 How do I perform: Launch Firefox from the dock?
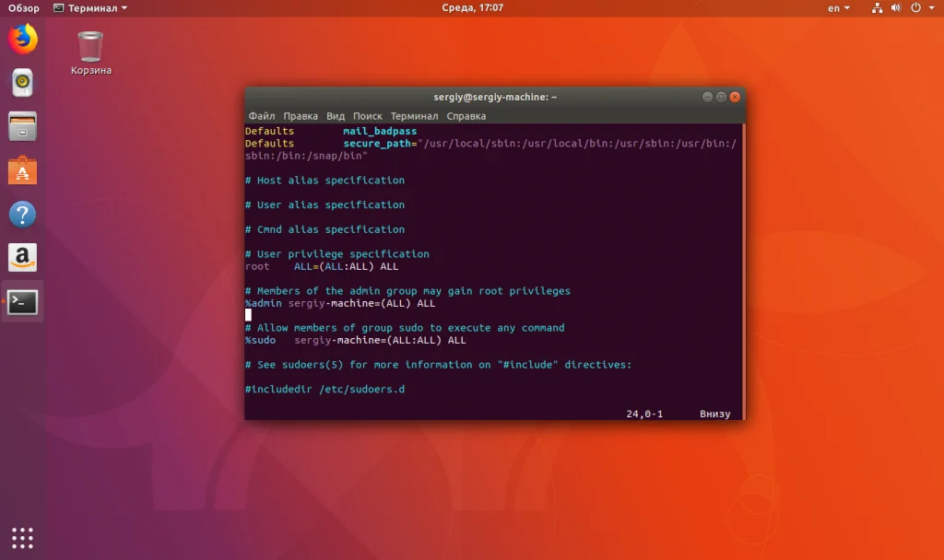click(22, 39)
